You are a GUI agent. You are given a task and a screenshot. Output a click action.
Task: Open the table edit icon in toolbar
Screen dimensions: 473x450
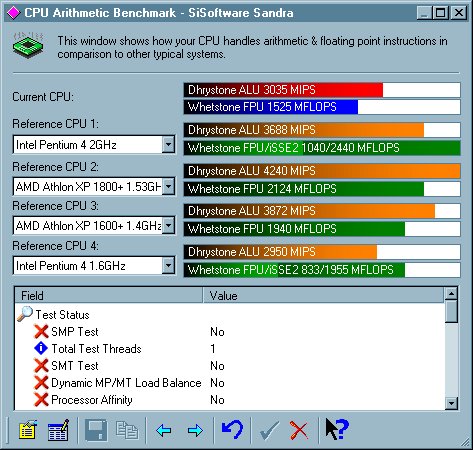pos(59,430)
